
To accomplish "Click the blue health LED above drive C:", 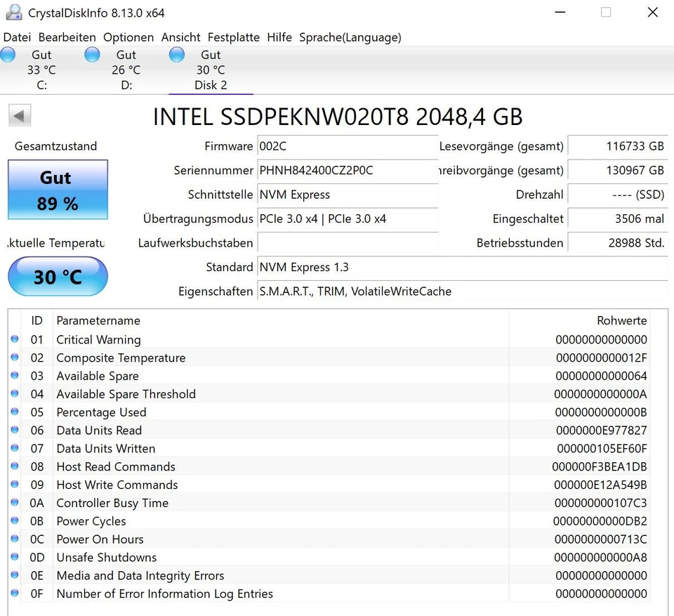I will [8, 54].
